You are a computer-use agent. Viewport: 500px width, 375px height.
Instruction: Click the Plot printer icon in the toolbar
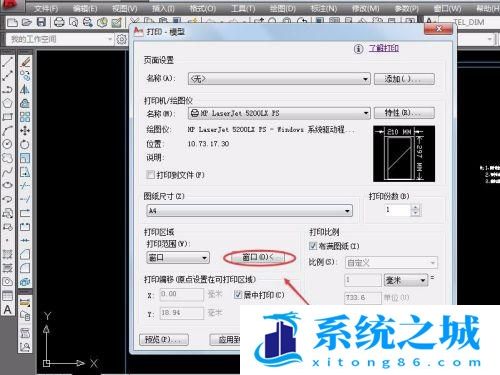click(59, 23)
